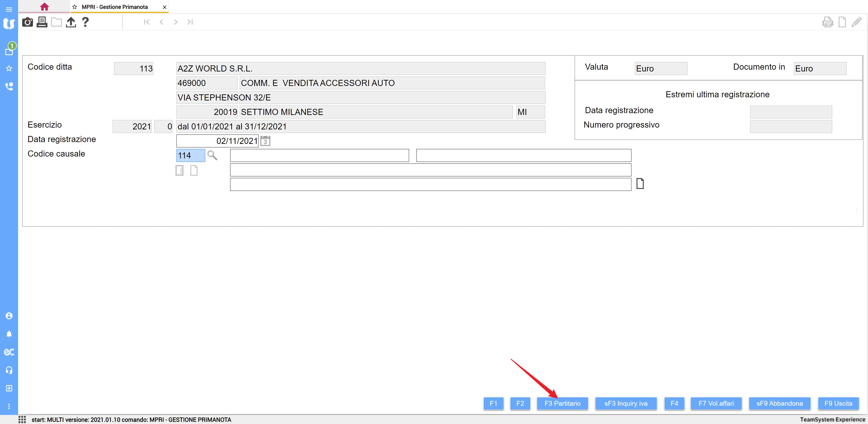Open the calendar date picker icon

click(265, 141)
